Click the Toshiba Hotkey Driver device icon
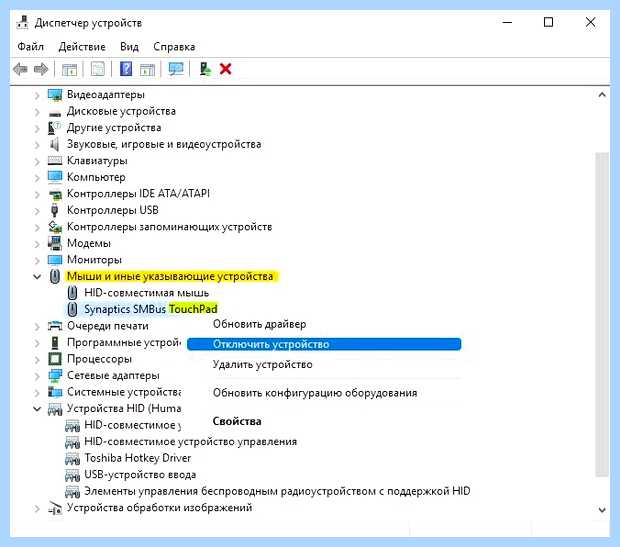620x547 pixels. [72, 459]
